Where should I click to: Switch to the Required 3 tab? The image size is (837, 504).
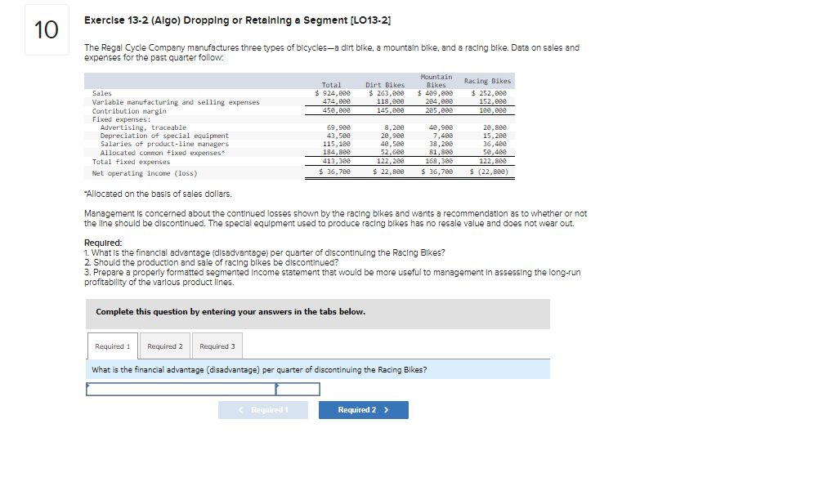tap(217, 346)
